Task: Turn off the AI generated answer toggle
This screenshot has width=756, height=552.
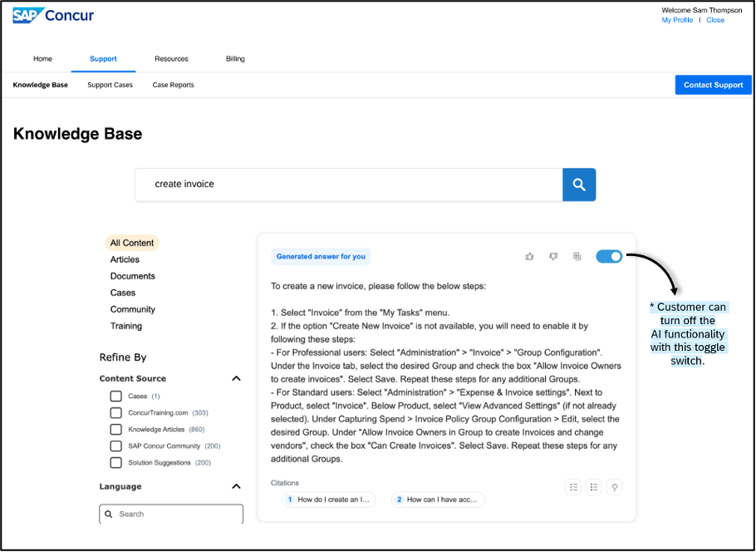Action: pyautogui.click(x=609, y=257)
